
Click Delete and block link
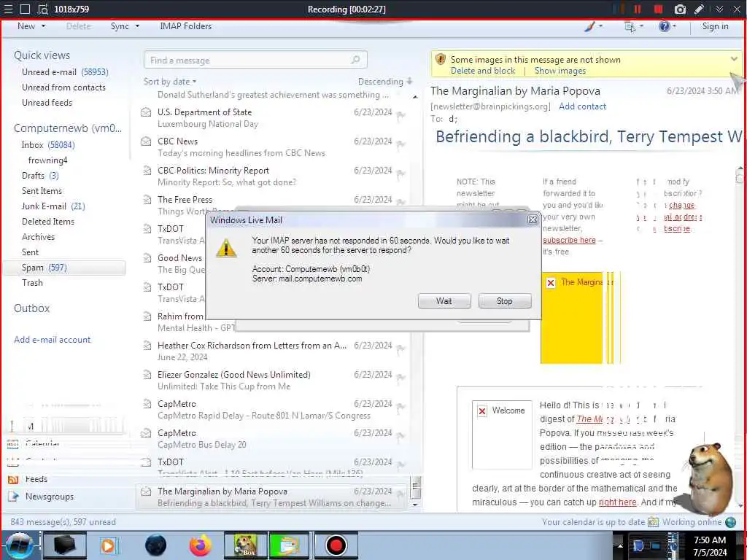(x=483, y=71)
